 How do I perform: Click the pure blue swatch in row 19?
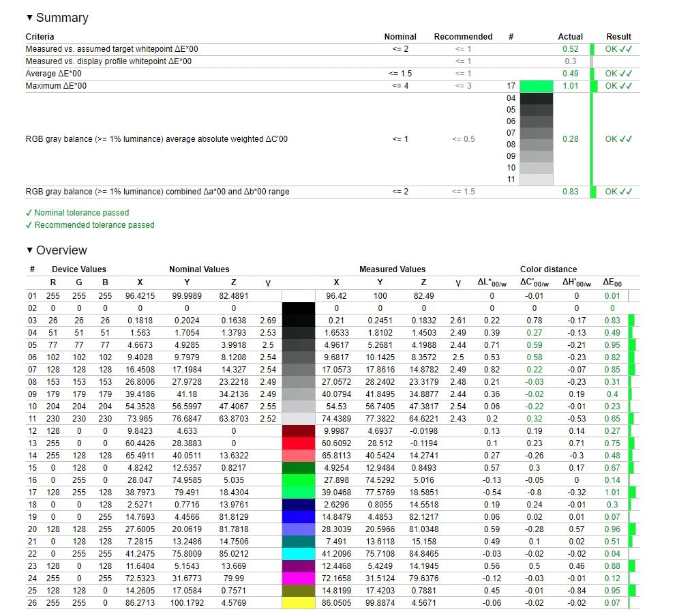tap(299, 517)
